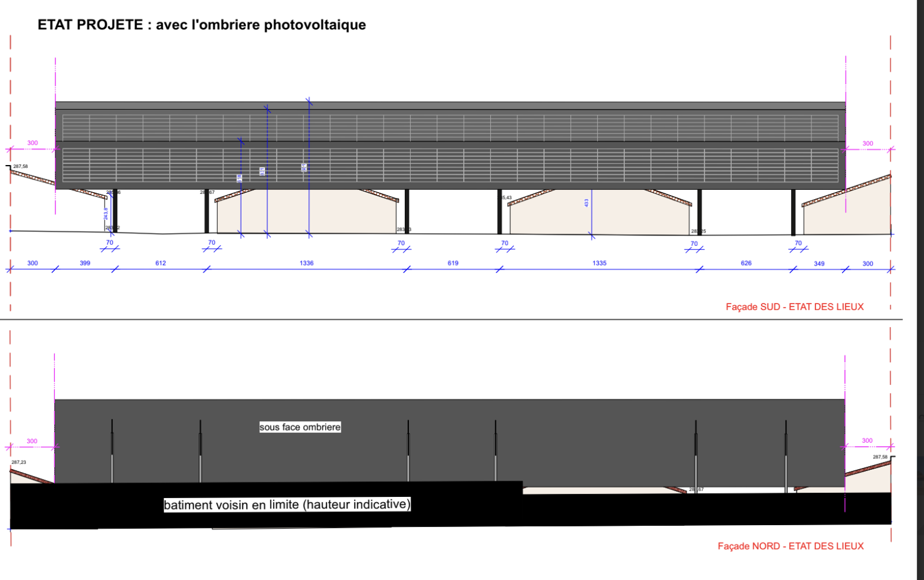Image resolution: width=924 pixels, height=580 pixels.
Task: Select the 349 dimension value
Action: click(819, 264)
